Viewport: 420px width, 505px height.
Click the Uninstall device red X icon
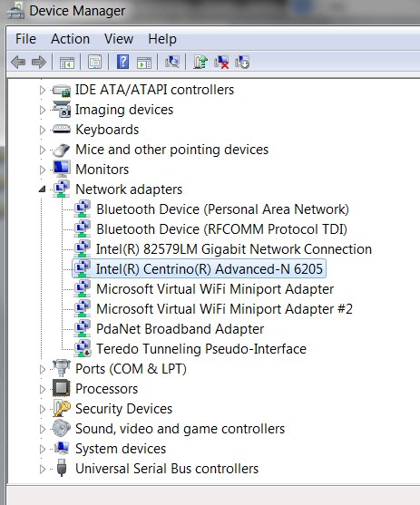[x=221, y=62]
